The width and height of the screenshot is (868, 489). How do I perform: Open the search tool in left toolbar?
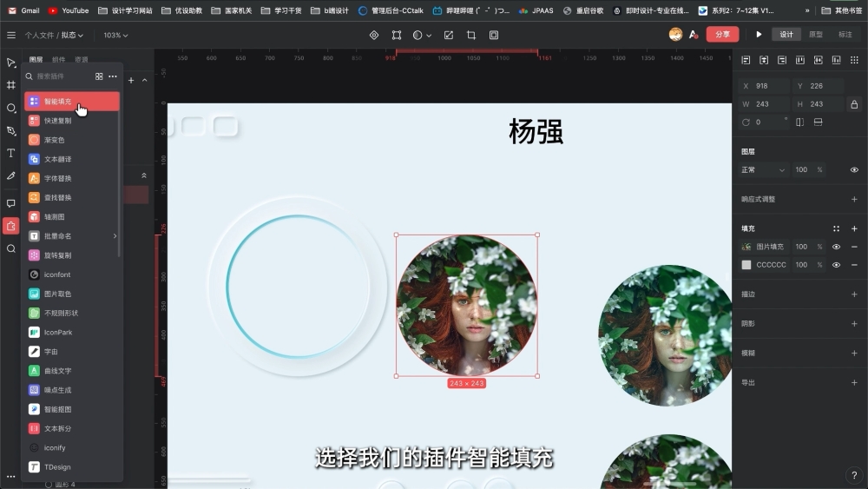click(x=11, y=248)
